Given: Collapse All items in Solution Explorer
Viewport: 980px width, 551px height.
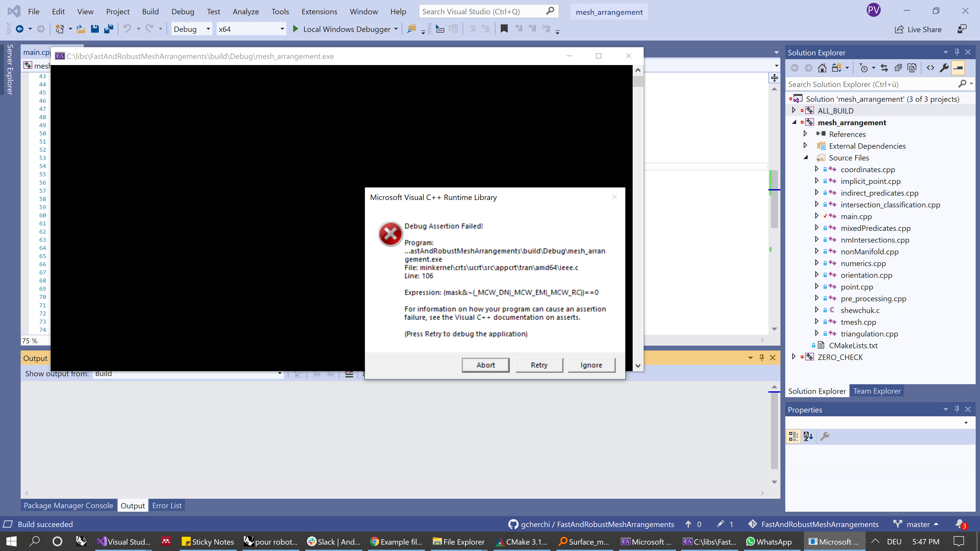Looking at the screenshot, I should [x=898, y=68].
